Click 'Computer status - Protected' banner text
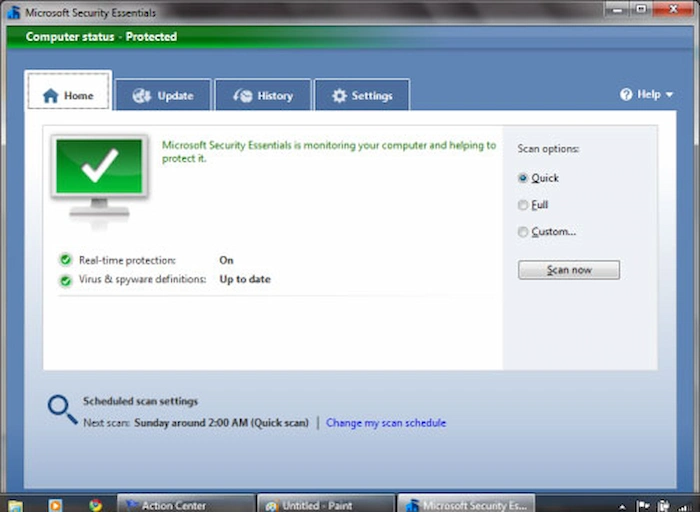This screenshot has height=512, width=700. click(101, 37)
